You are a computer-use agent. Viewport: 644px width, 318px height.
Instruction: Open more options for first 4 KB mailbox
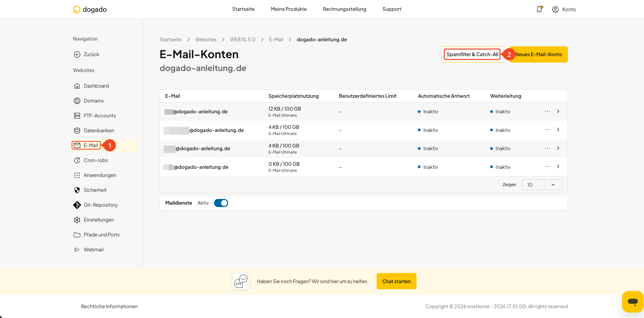click(x=547, y=130)
